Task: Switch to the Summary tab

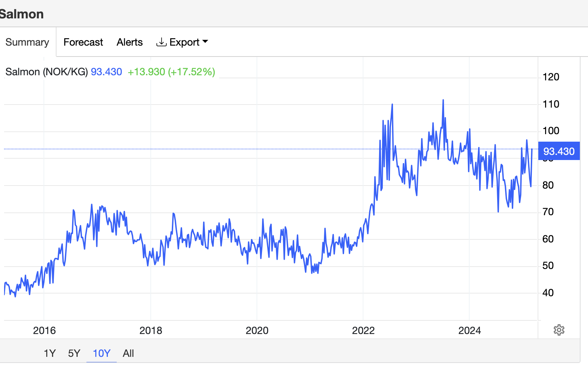Action: tap(27, 42)
